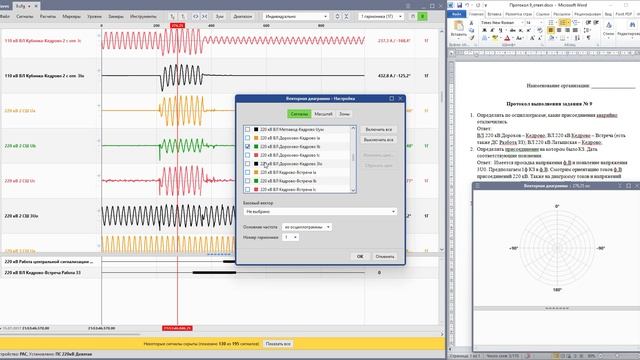
Task: Check the Кедрово-Встреча Ib signal checkbox
Action: click(247, 181)
